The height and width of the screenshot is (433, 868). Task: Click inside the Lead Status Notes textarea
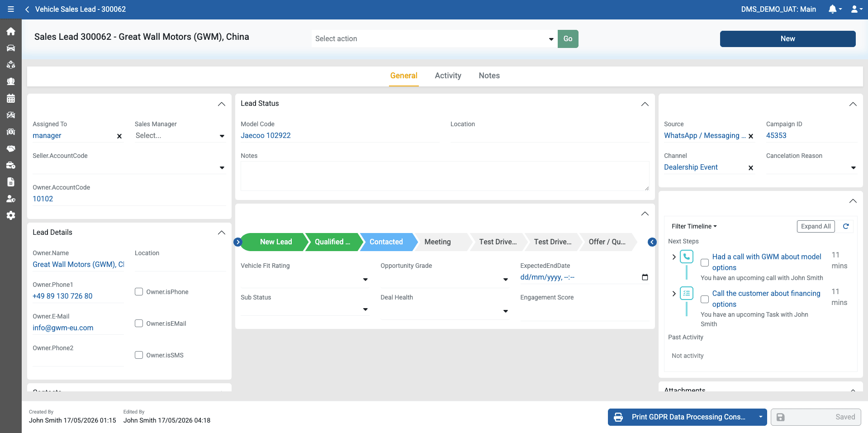[x=445, y=176]
